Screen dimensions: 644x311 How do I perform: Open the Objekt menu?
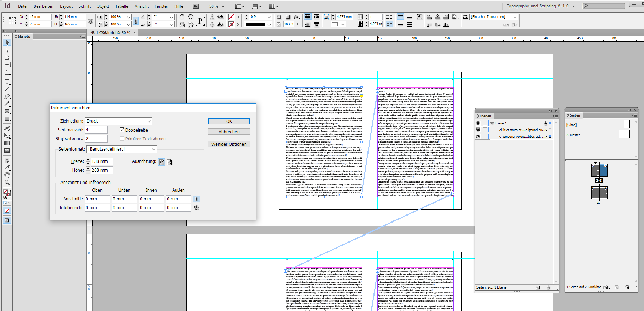(x=103, y=6)
